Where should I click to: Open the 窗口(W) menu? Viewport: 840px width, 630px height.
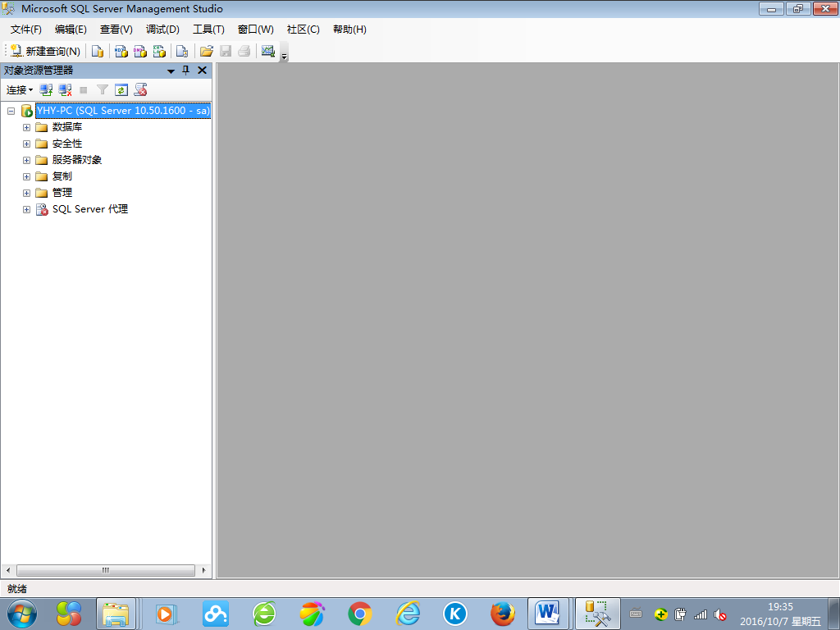tap(256, 30)
